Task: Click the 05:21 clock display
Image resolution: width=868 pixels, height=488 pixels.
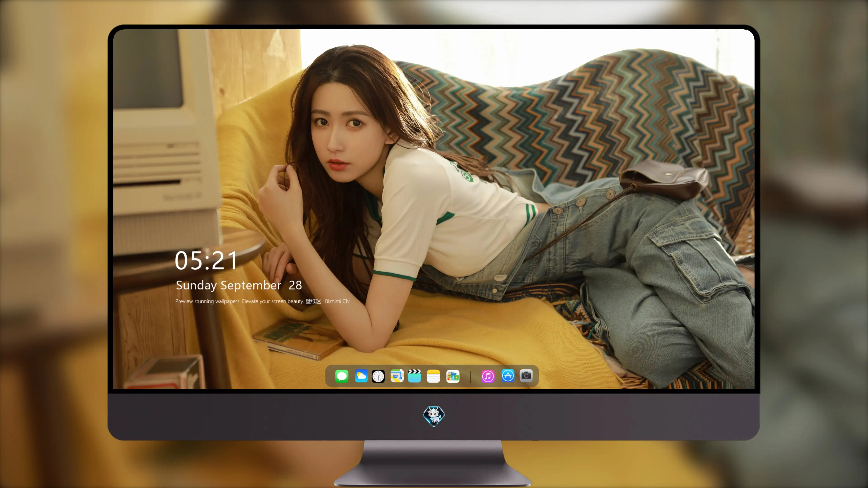Action: 206,260
